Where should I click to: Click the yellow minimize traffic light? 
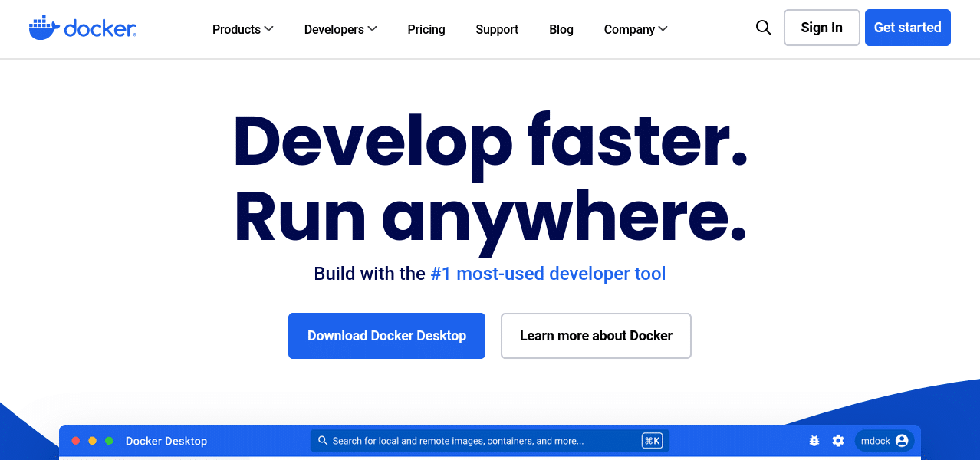click(92, 440)
